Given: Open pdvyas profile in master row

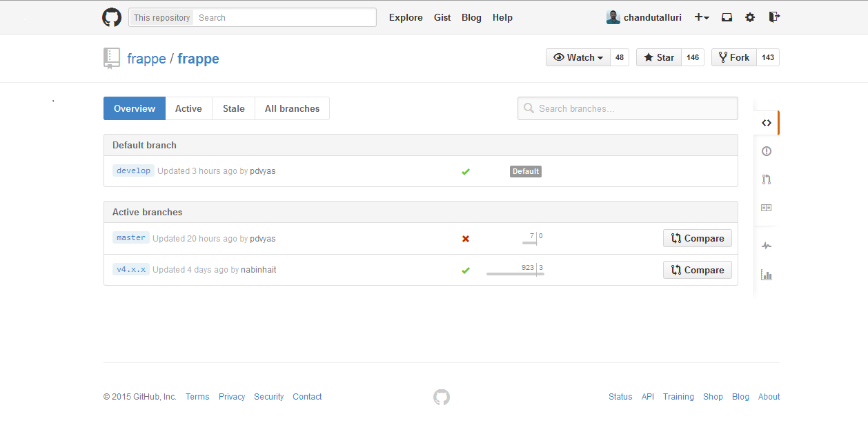Looking at the screenshot, I should click(x=262, y=239).
